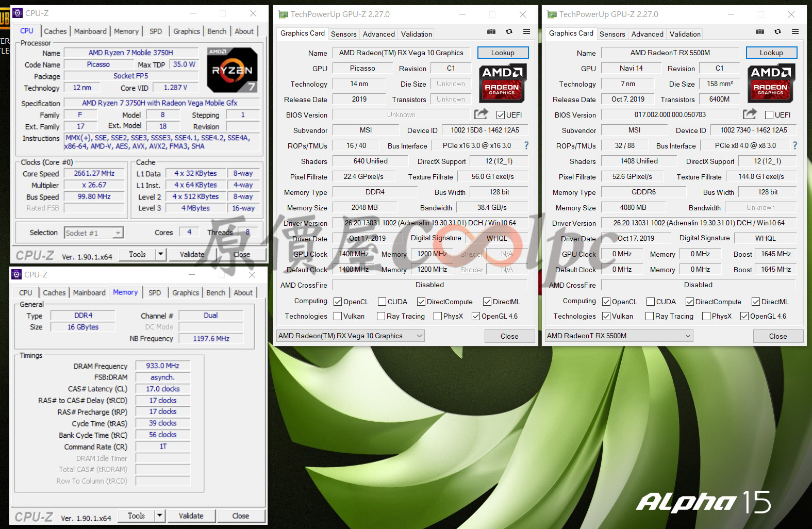Screen dimensions: 812x529
Task: Open Bench tab in CPU-Z Memory window
Action: coord(216,292)
